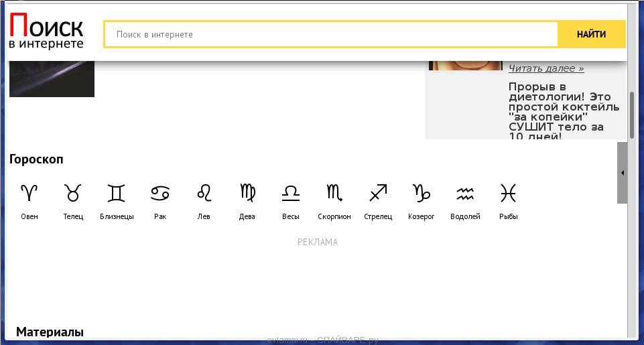This screenshot has height=345, width=644.
Task: Open the Pisces (Рыбы) zodiac icon
Action: pyautogui.click(x=509, y=194)
